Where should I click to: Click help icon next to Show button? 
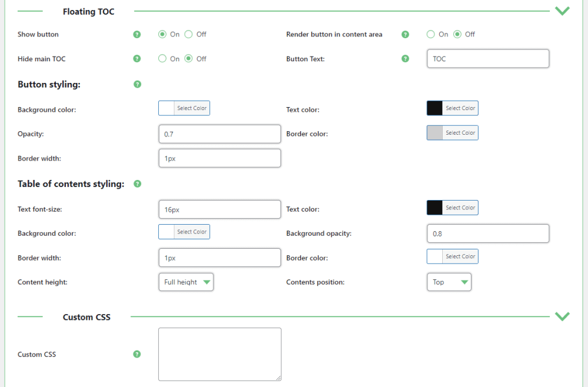137,35
